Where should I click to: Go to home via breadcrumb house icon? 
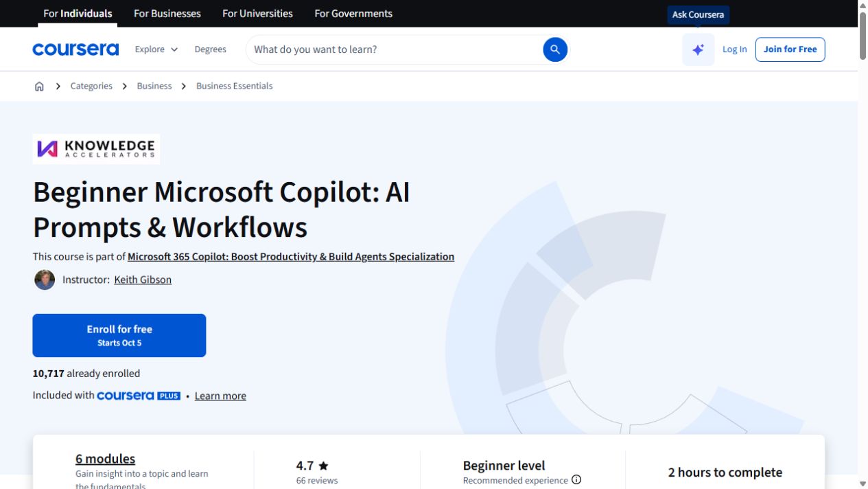[39, 86]
